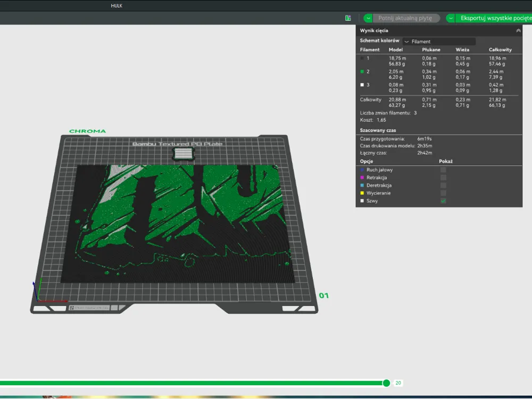
Task: Toggle the Deretrakcja checkbox
Action: click(443, 185)
